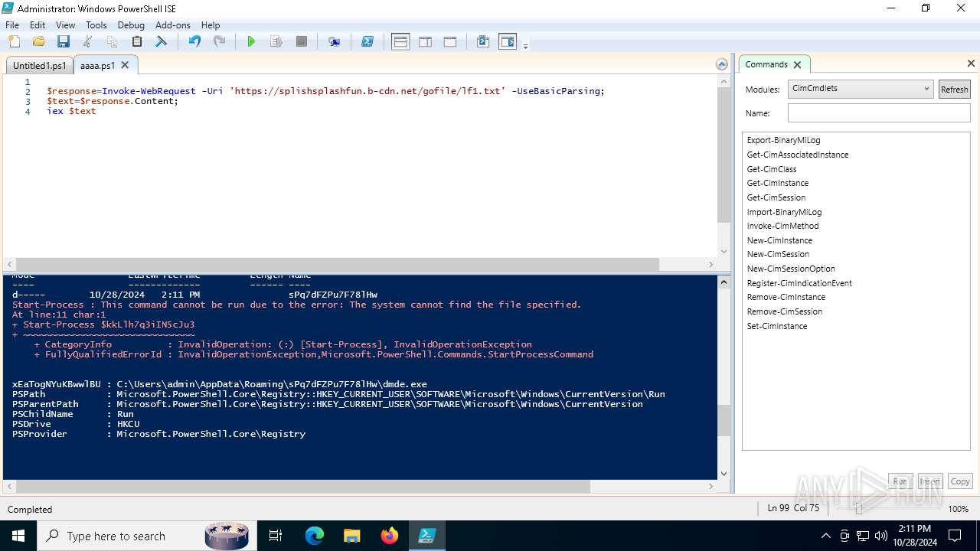
Task: Create a new script with the New icon
Action: tap(14, 42)
